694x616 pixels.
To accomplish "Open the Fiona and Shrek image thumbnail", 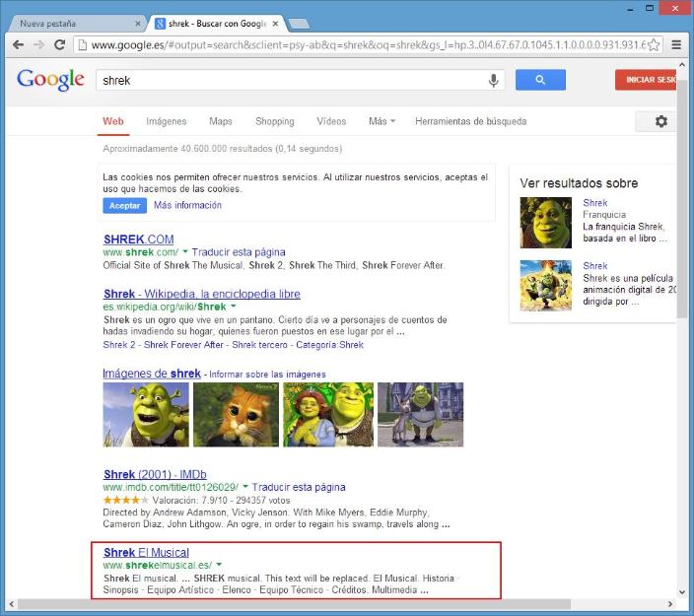I will 328,415.
